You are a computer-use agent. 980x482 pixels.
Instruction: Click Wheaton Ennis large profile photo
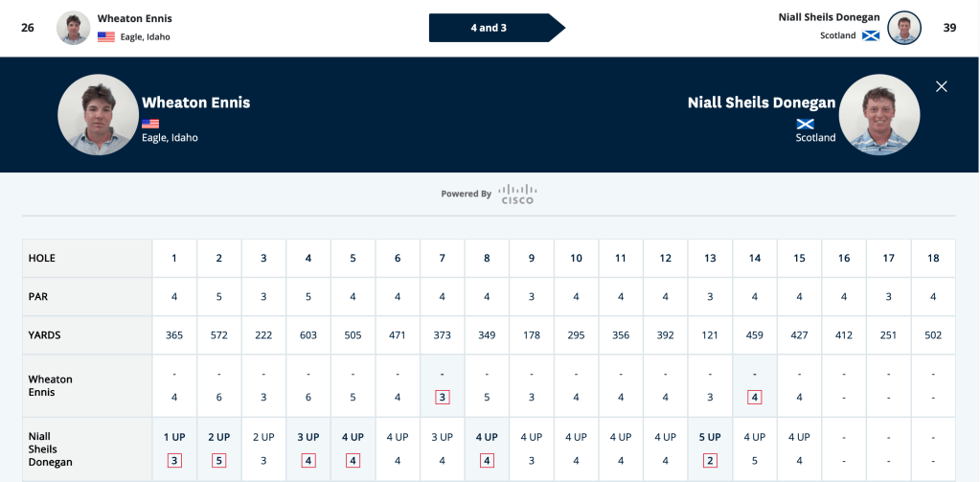click(98, 115)
